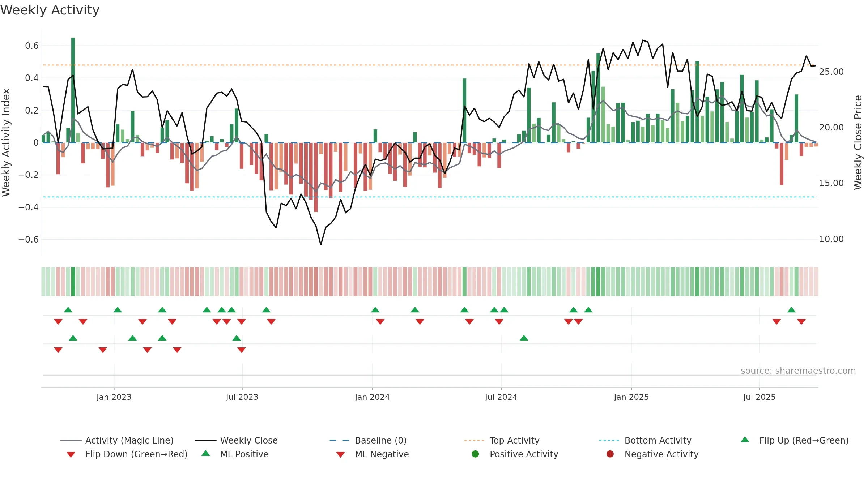
Task: Click the Jan 2024 x-axis label
Action: 372,397
